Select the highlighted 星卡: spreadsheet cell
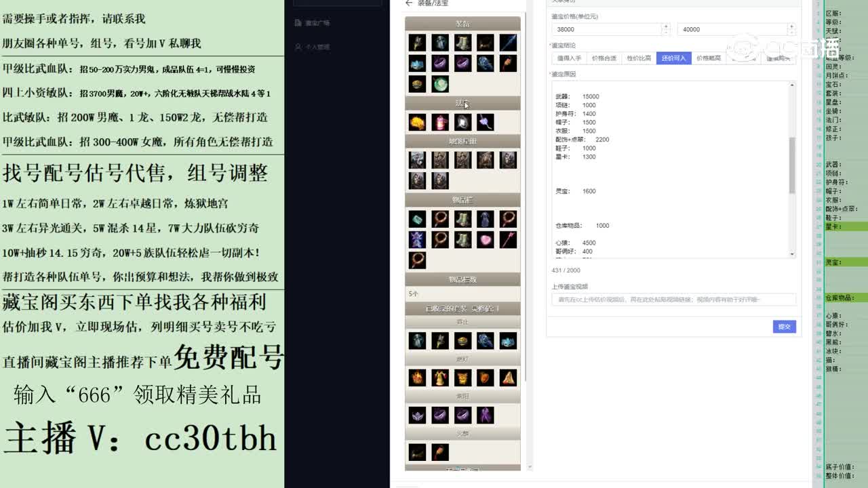868x488 pixels. [846, 227]
